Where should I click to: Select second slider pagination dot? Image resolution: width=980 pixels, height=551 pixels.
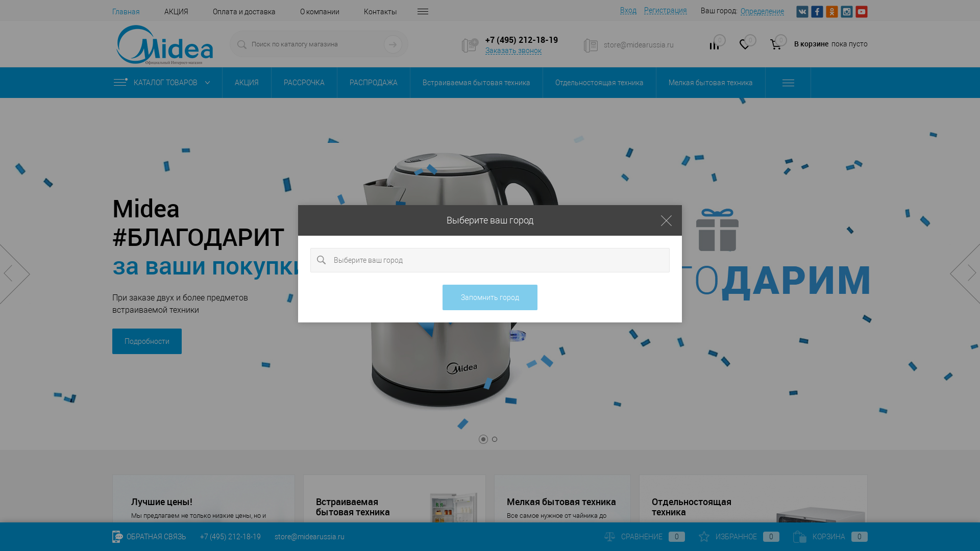494,439
